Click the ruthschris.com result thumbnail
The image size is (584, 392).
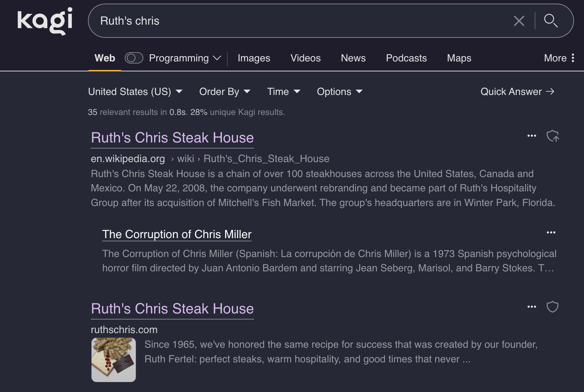point(114,360)
